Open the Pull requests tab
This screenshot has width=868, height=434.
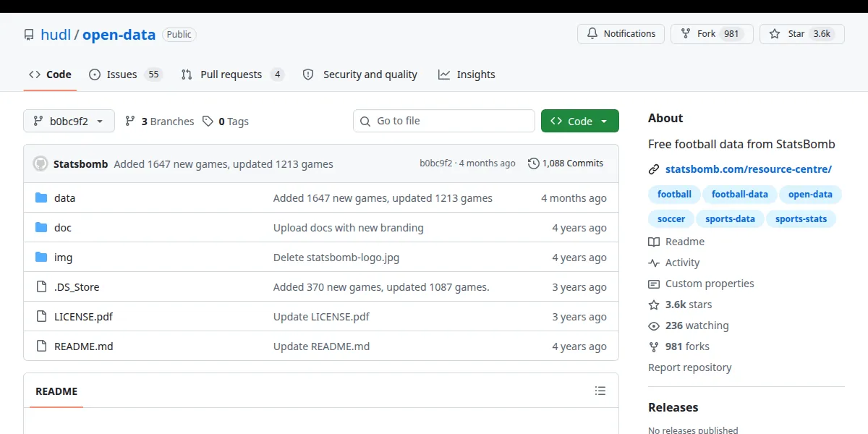(233, 75)
